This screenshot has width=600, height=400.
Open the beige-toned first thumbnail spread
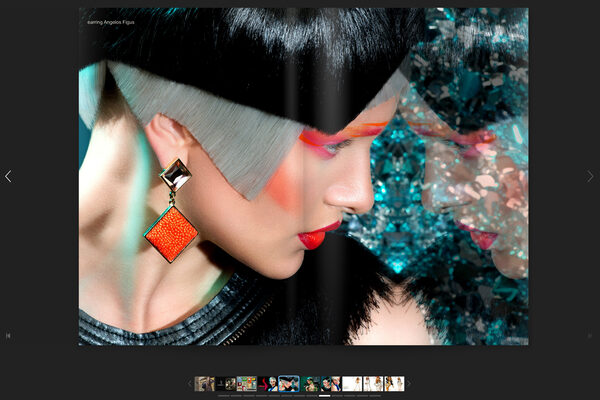pyautogui.click(x=204, y=384)
